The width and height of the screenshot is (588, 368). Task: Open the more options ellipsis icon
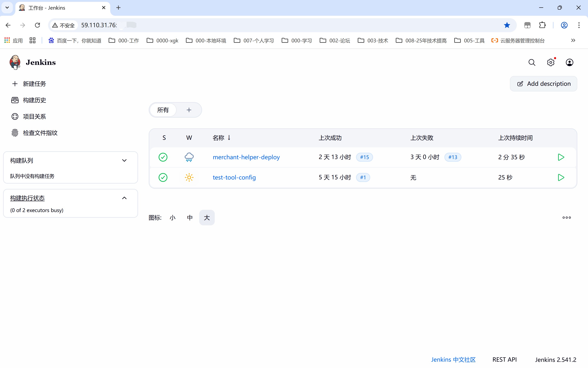click(x=567, y=218)
